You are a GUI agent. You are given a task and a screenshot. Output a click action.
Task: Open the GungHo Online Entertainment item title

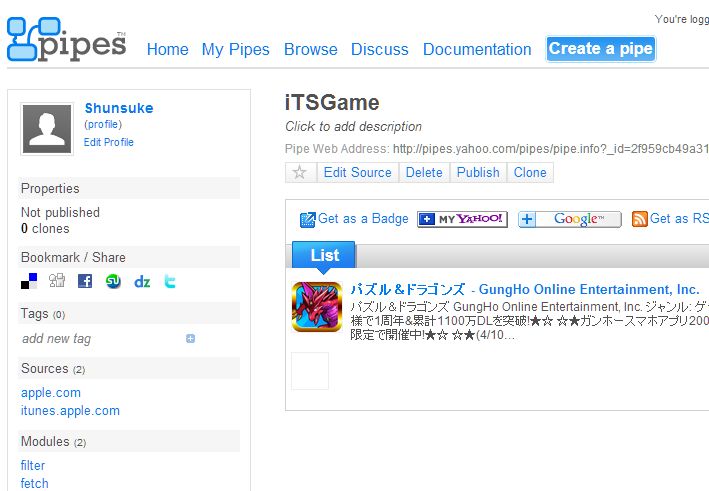pyautogui.click(x=525, y=289)
